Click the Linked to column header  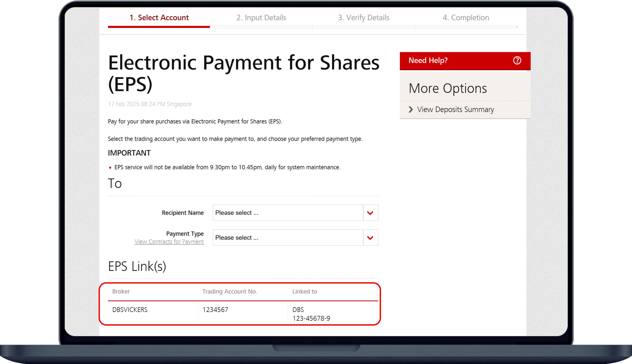(305, 291)
